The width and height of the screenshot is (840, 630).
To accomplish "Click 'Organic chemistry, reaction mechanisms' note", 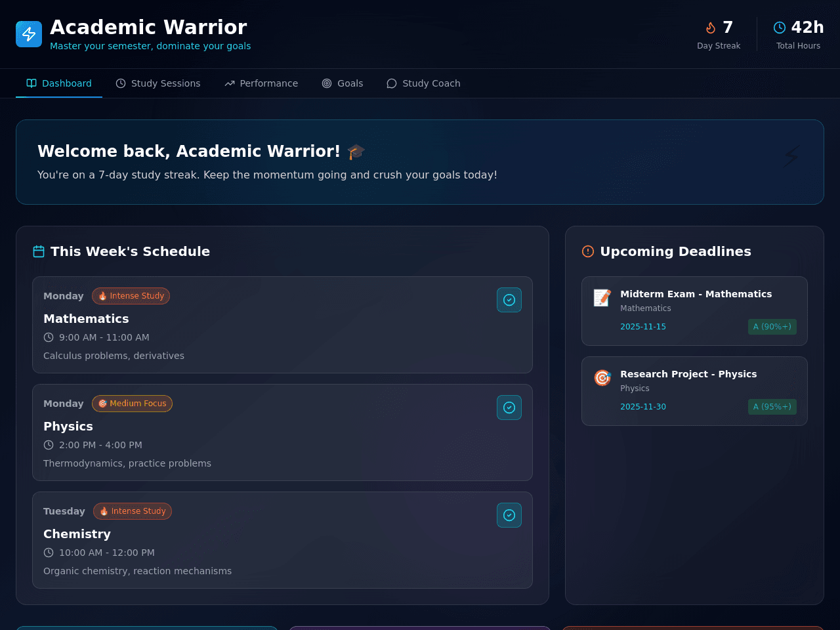I will coord(137,571).
